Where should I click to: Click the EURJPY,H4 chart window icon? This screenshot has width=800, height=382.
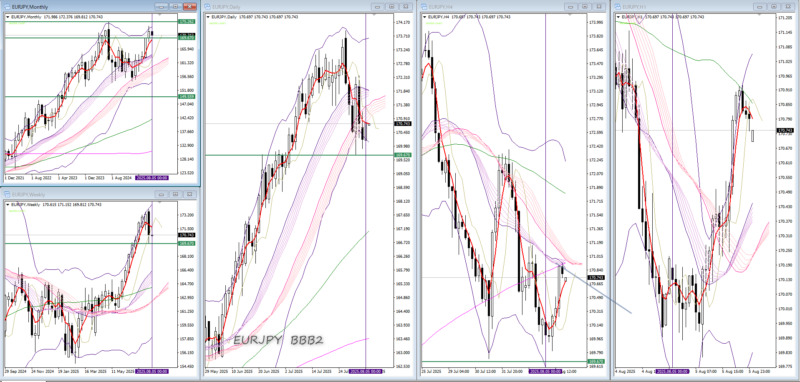click(x=424, y=7)
